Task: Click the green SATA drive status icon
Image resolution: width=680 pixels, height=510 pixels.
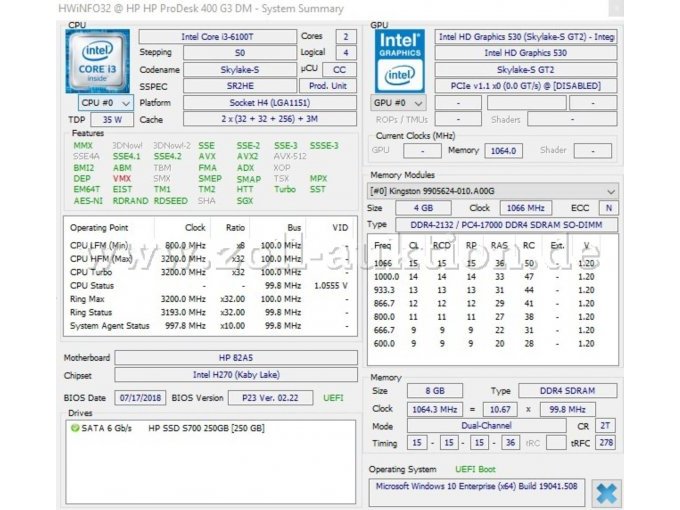Action: tap(75, 428)
